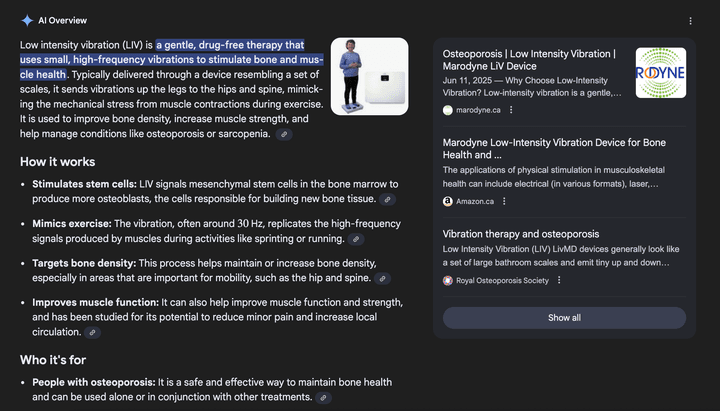
Task: Click the Marodyne logo thumbnail
Action: pos(660,73)
